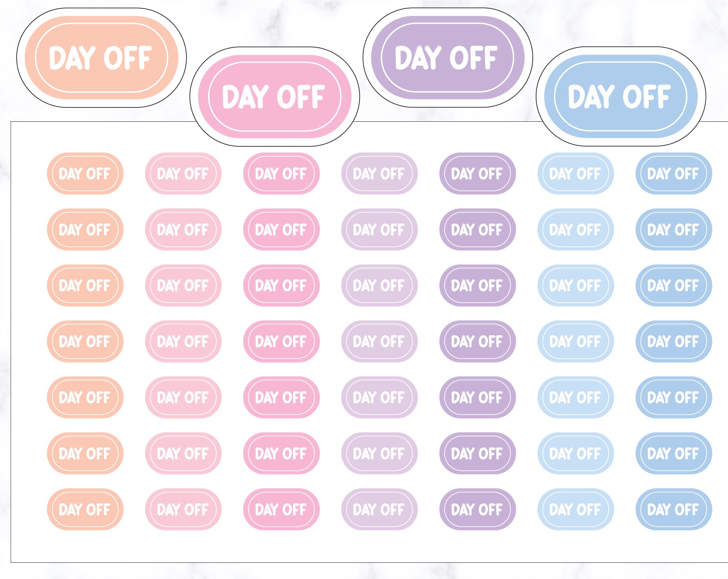Click the sixth-row small light lilac sticker
The height and width of the screenshot is (579, 728).
[x=379, y=453]
